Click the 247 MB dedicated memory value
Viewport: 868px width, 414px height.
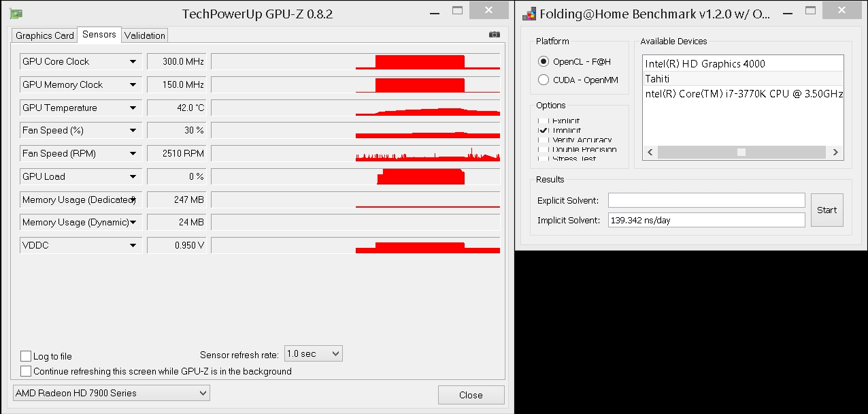pyautogui.click(x=176, y=200)
